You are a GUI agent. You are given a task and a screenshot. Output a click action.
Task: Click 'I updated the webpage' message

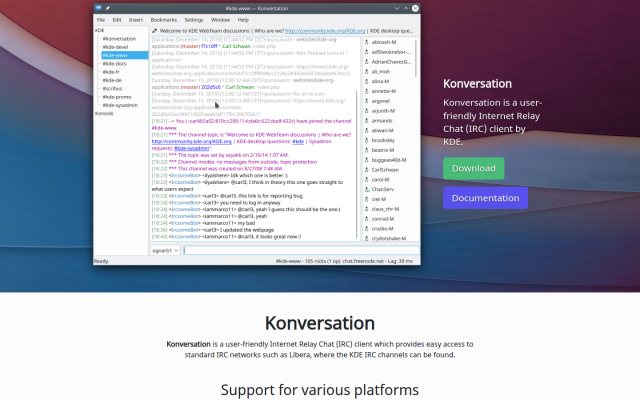[241, 230]
